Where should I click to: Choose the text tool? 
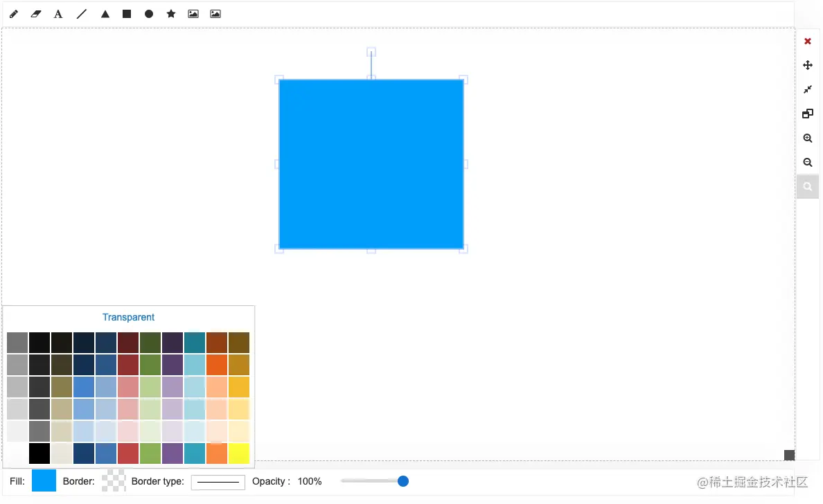coord(58,14)
